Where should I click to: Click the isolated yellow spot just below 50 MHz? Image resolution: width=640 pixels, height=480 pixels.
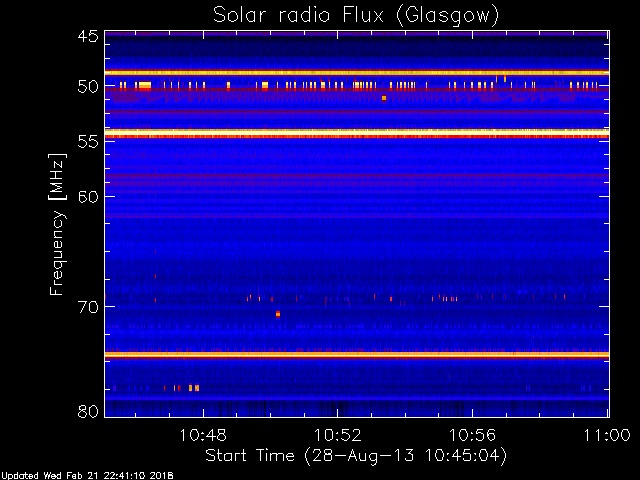[384, 98]
